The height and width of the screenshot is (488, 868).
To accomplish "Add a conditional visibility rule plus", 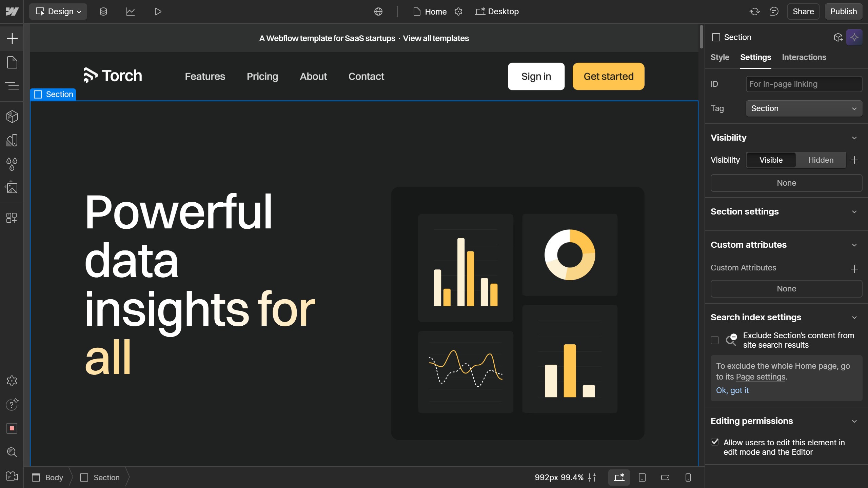I will click(x=854, y=160).
